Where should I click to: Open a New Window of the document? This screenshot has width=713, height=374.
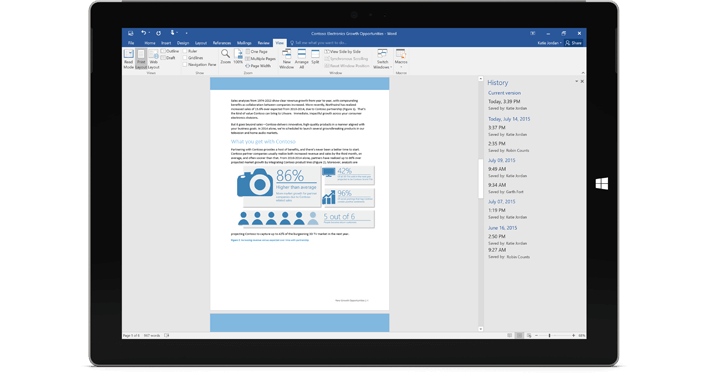[286, 59]
